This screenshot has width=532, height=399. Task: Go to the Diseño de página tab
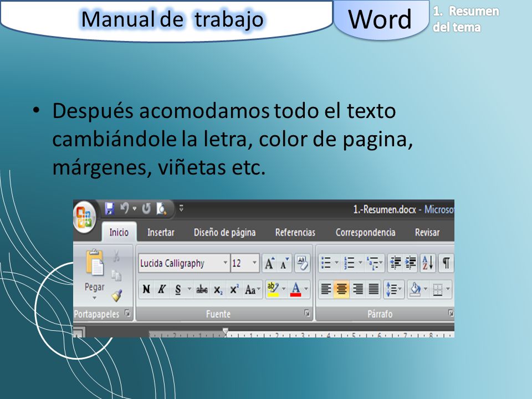click(x=224, y=232)
